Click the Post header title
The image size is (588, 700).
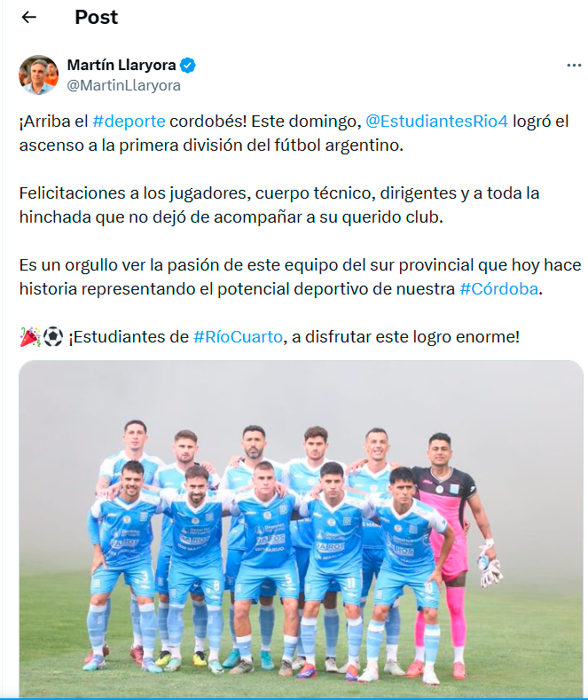tap(97, 18)
